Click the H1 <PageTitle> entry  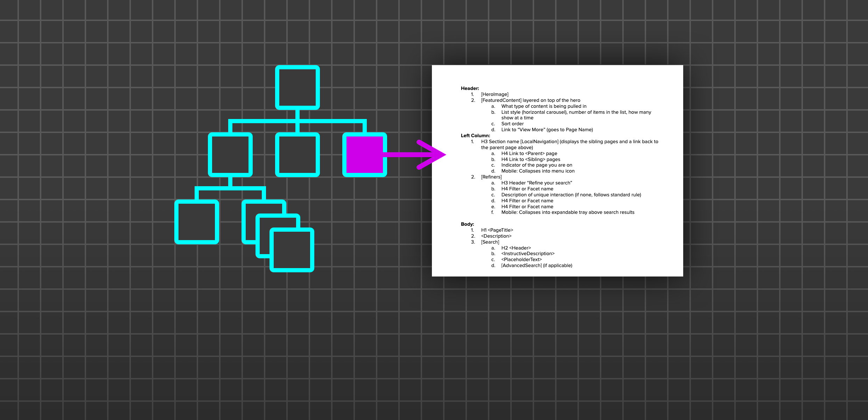497,230
